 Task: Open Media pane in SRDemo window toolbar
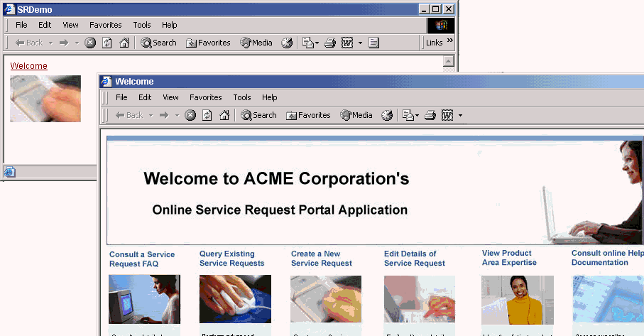[256, 43]
